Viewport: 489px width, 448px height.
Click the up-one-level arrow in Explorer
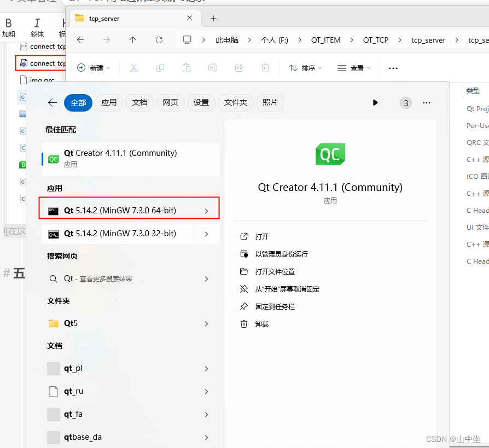(132, 39)
